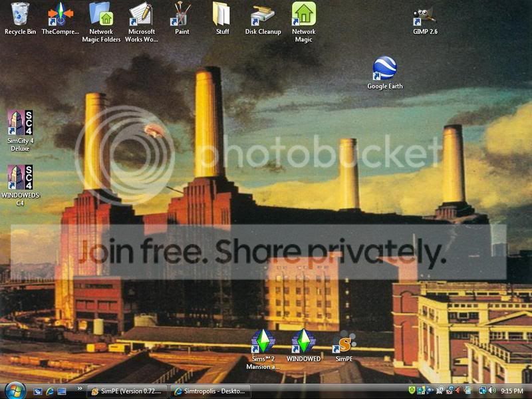
Task: Select the SimPE desktop shortcut
Action: click(344, 345)
